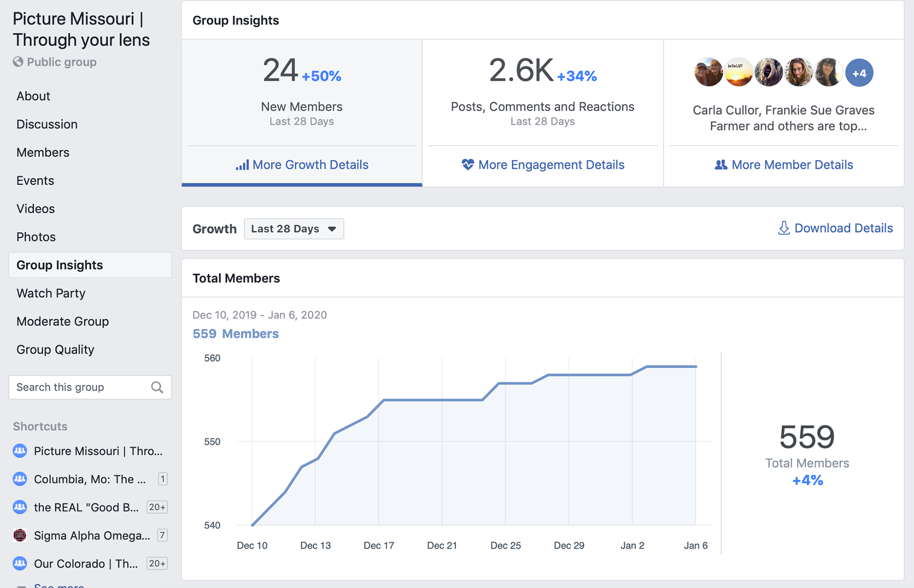The width and height of the screenshot is (914, 588).
Task: Click Picture Missouri shortcut group icon
Action: coord(20,451)
